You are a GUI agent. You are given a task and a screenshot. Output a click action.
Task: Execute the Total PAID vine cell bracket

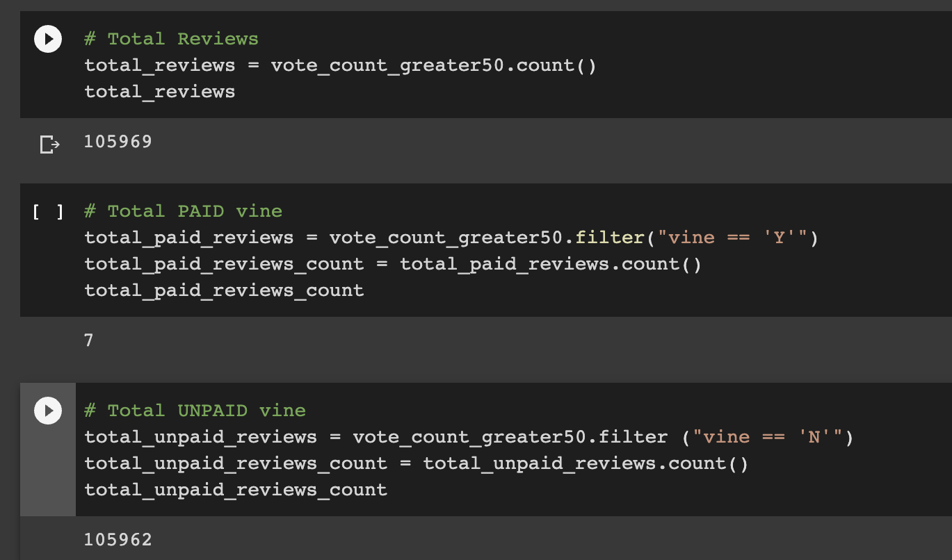(x=47, y=213)
